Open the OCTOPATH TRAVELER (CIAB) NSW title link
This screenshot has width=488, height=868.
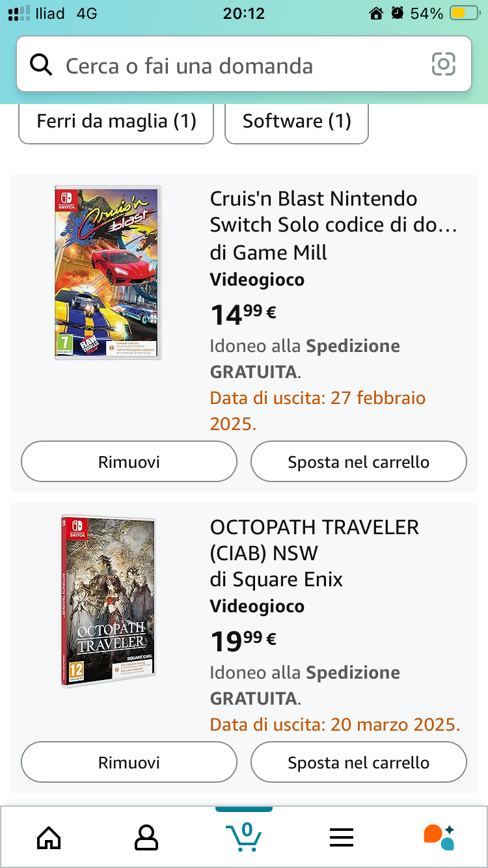pos(314,539)
